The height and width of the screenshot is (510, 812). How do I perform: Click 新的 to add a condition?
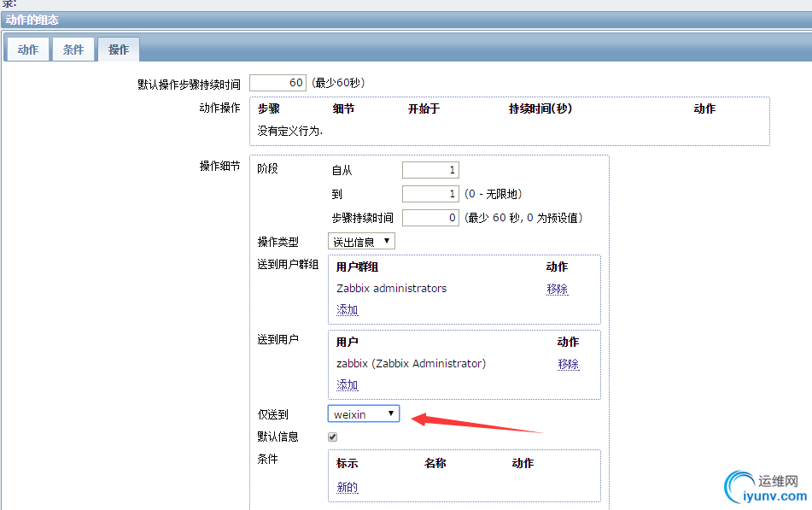347,487
